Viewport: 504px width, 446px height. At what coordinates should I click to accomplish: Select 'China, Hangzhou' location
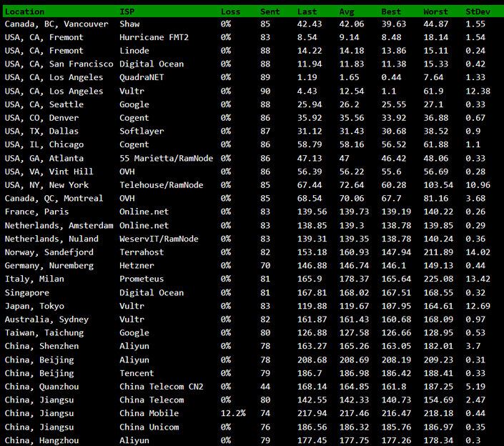(41, 440)
